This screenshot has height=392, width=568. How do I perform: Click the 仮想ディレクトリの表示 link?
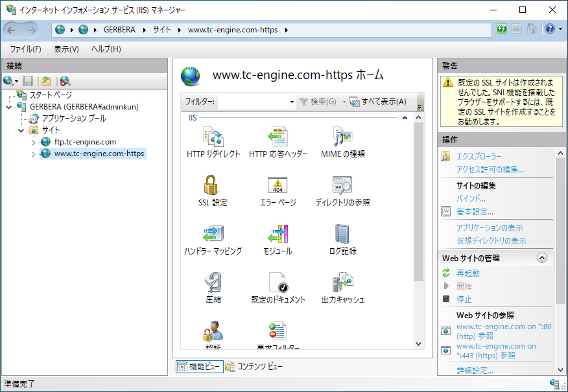491,240
